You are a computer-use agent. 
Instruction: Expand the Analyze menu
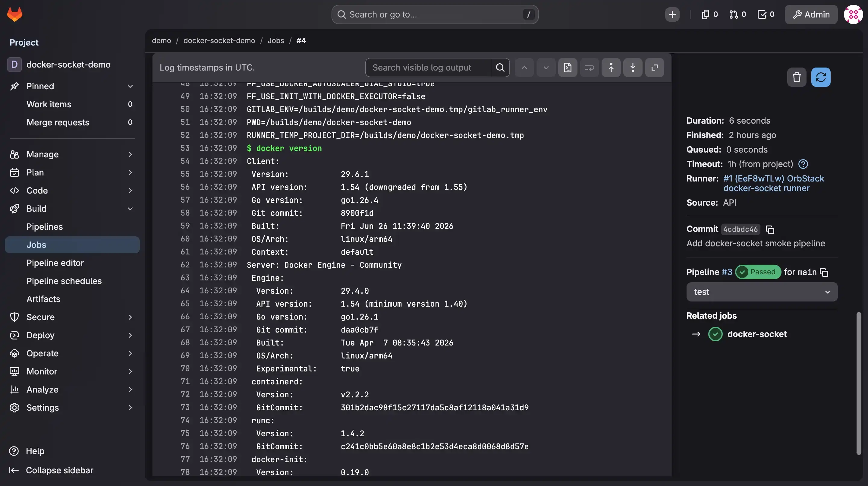(72, 389)
